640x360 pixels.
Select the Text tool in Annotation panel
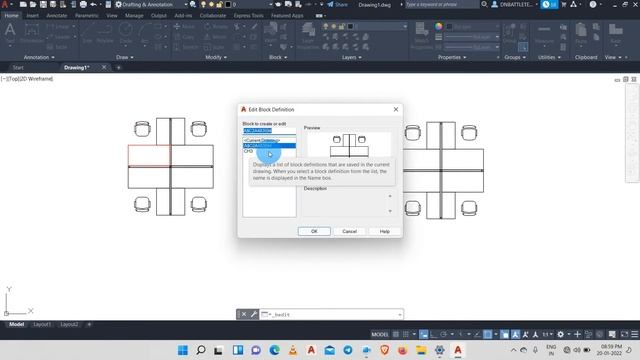pos(10,33)
